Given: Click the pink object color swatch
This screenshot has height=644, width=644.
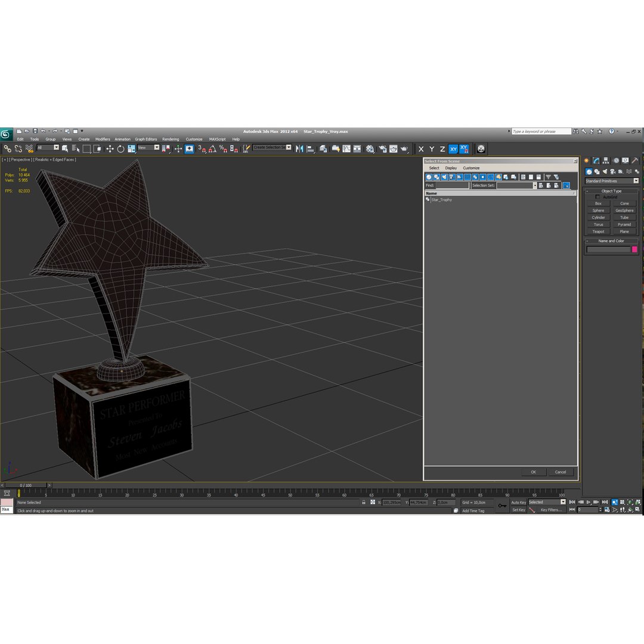Looking at the screenshot, I should coord(634,249).
